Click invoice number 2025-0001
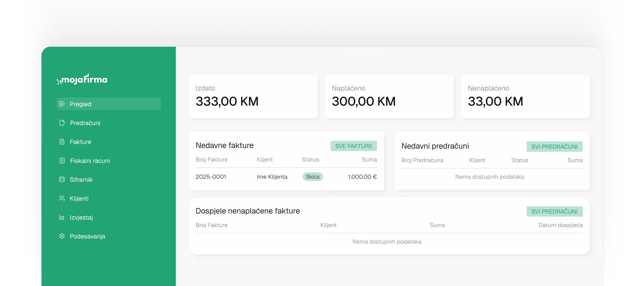644x286 pixels. pos(211,177)
